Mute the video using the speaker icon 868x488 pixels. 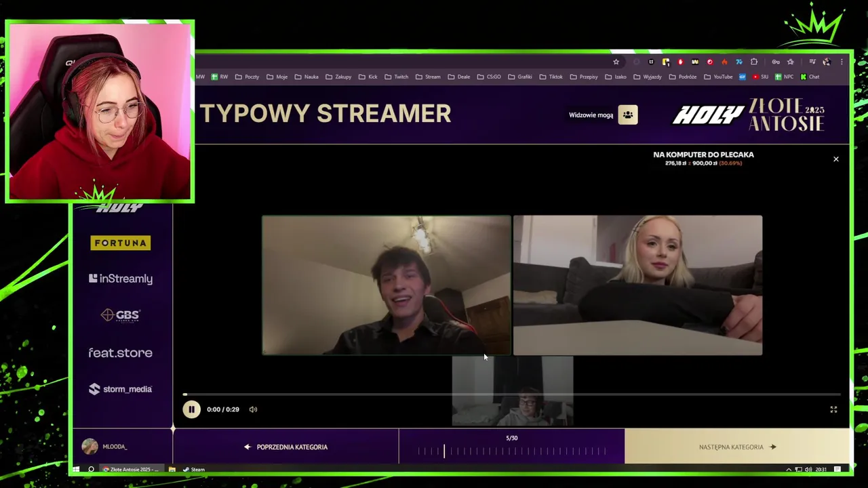[253, 409]
